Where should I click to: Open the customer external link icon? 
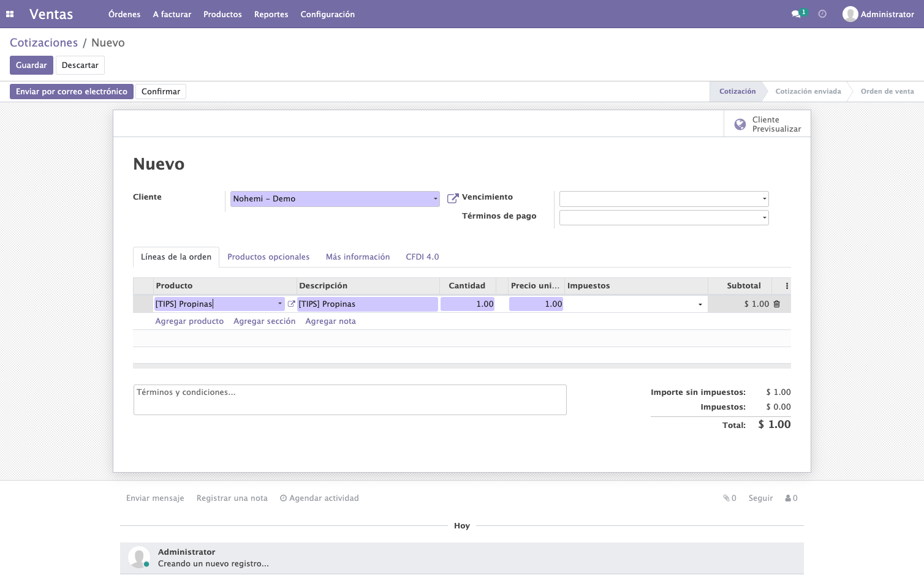[453, 198]
